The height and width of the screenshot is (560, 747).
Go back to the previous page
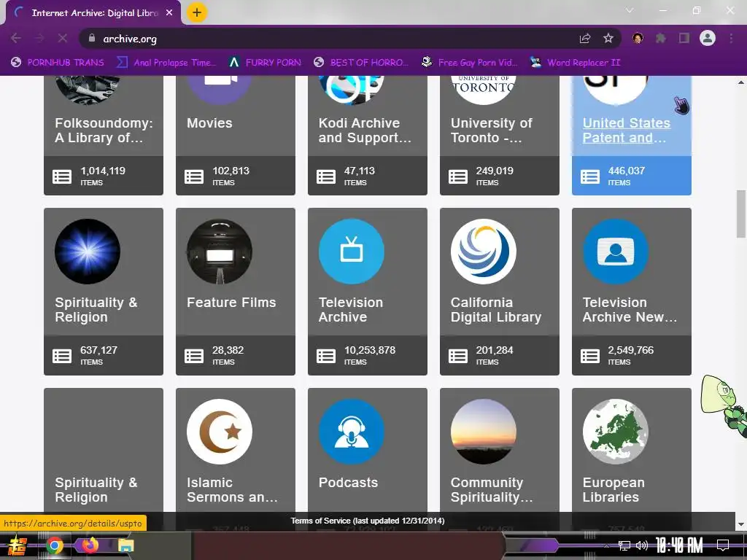(x=16, y=38)
